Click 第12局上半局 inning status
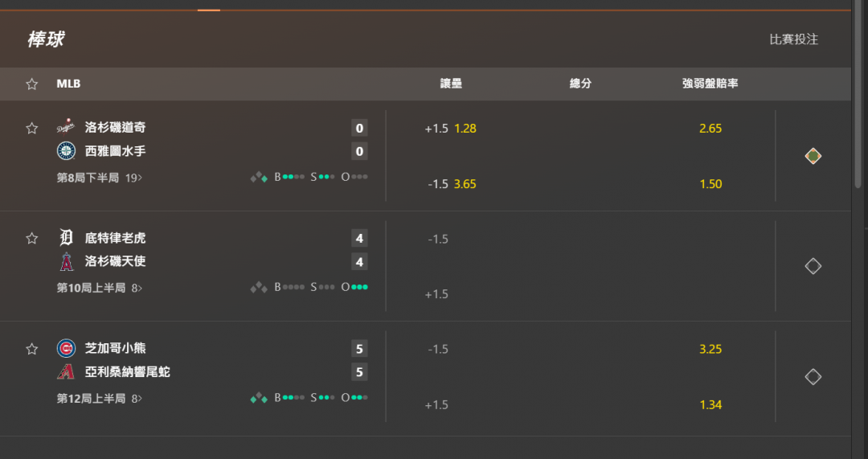Image resolution: width=868 pixels, height=459 pixels. pyautogui.click(x=91, y=399)
